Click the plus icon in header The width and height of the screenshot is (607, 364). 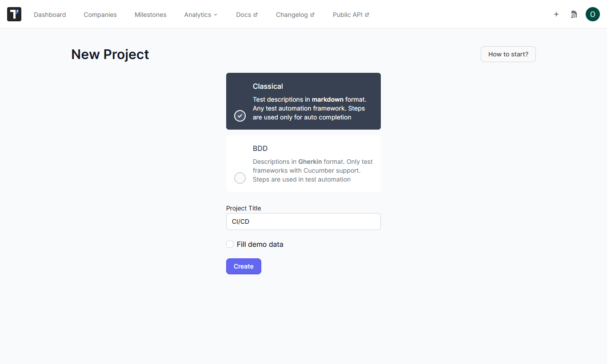point(556,14)
